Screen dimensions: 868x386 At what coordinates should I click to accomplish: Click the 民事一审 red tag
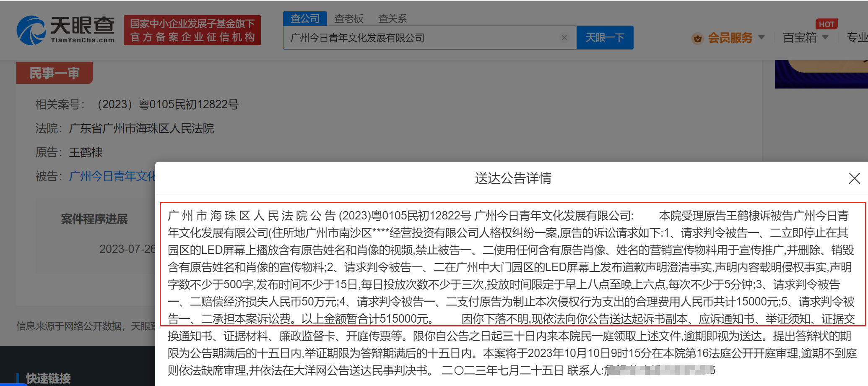54,73
